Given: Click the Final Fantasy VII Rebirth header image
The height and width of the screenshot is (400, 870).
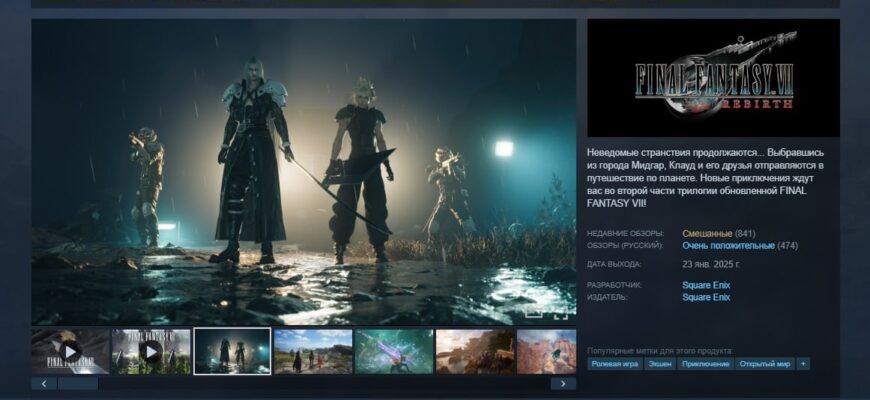Looking at the screenshot, I should click(713, 78).
